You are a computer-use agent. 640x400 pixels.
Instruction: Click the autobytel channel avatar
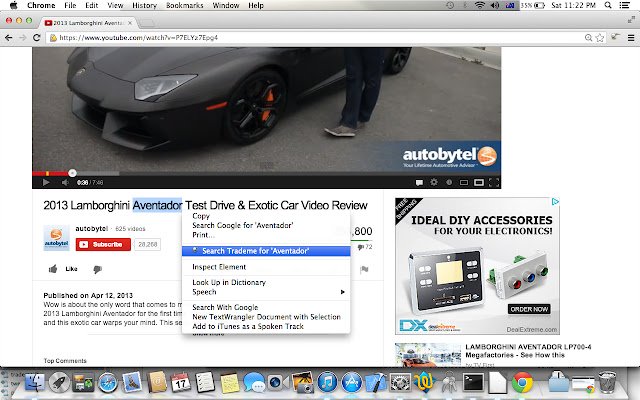point(56,238)
